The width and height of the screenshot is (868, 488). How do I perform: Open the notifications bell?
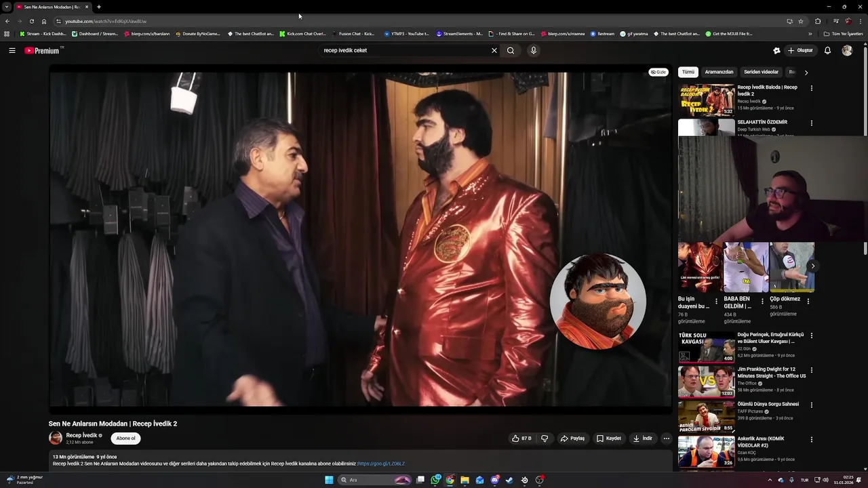pos(827,50)
